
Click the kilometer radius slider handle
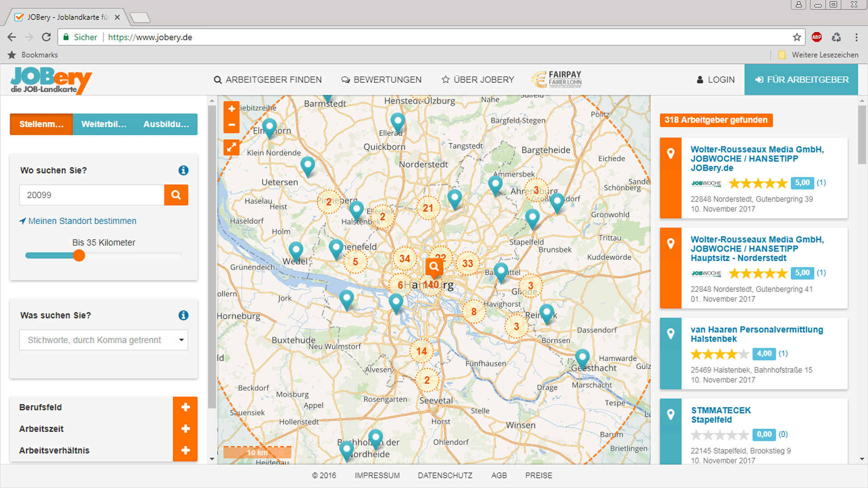pos(79,256)
